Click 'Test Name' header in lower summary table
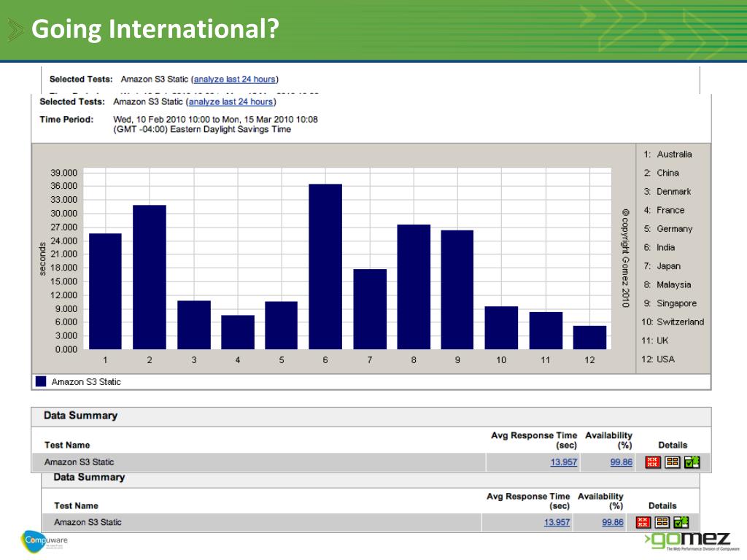The image size is (747, 560). click(76, 506)
